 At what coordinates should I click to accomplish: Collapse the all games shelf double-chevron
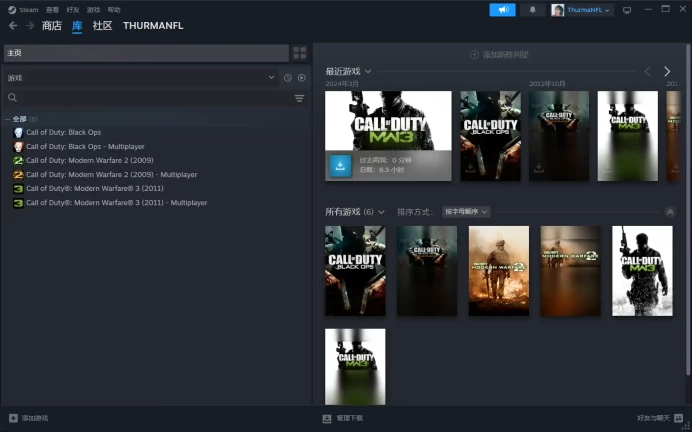(x=669, y=212)
